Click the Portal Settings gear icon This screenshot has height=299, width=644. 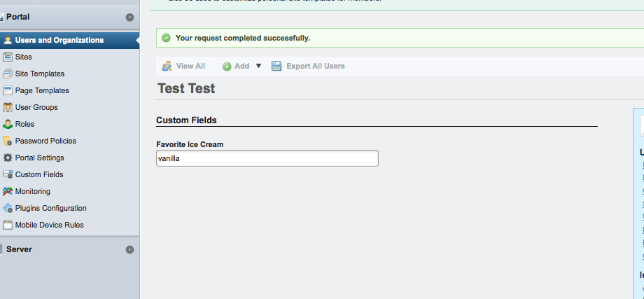click(8, 158)
